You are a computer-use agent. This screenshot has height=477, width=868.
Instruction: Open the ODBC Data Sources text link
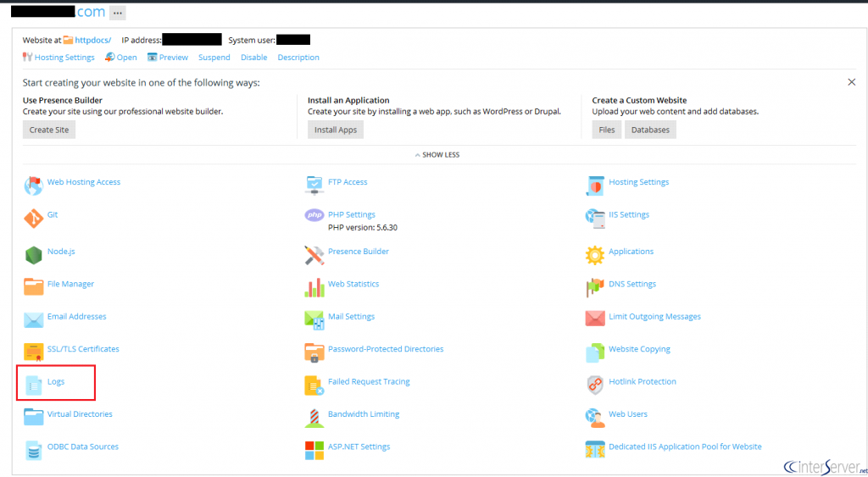pos(83,447)
